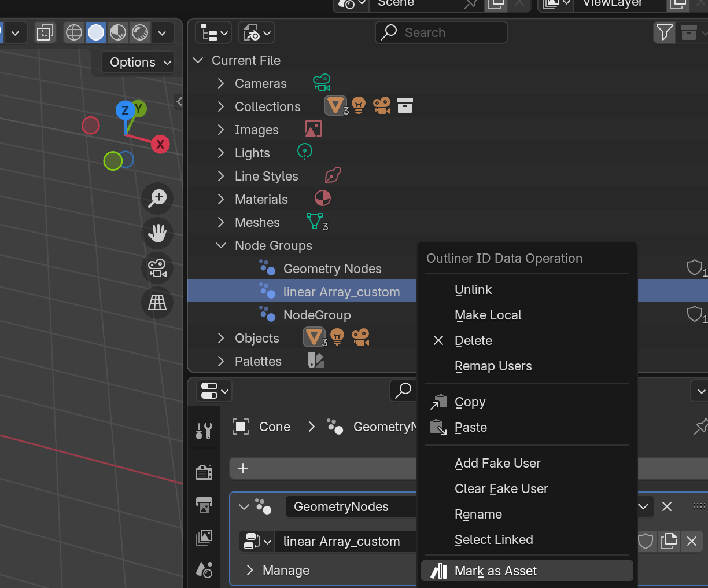
Task: Open the outliner editor type dropdown
Action: [x=213, y=33]
